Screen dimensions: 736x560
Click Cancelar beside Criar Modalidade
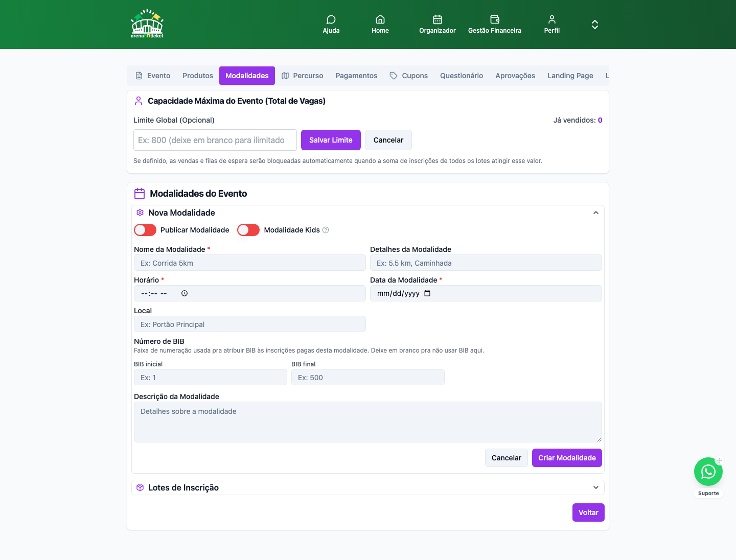point(507,458)
